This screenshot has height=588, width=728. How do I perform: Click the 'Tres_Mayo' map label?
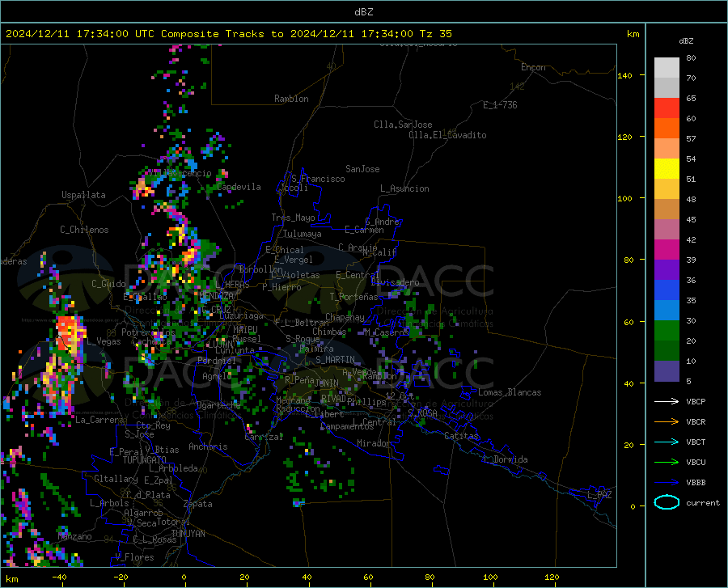click(293, 218)
